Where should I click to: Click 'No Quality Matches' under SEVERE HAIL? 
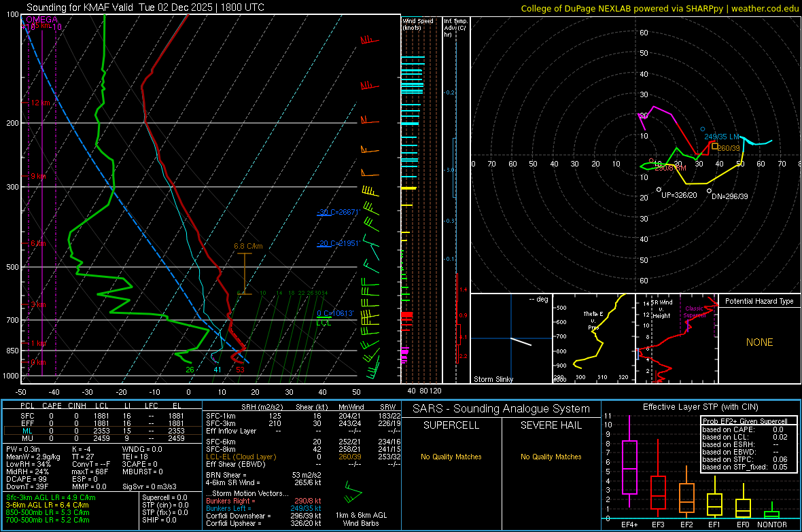point(551,457)
